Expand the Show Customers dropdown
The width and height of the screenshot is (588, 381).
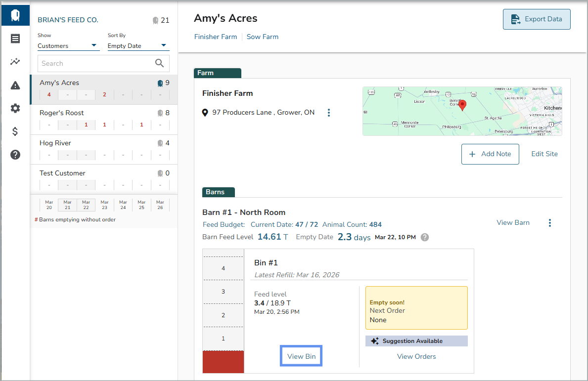(67, 46)
